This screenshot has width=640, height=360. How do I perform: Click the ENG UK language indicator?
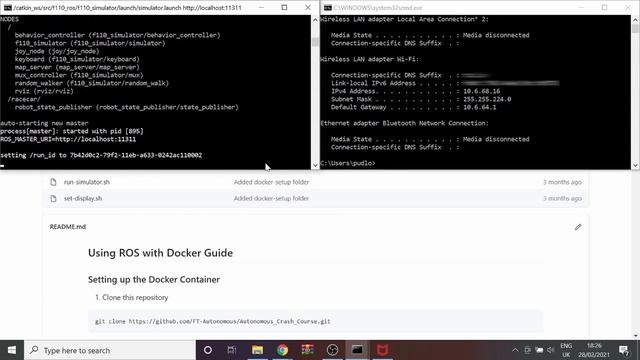pos(566,350)
